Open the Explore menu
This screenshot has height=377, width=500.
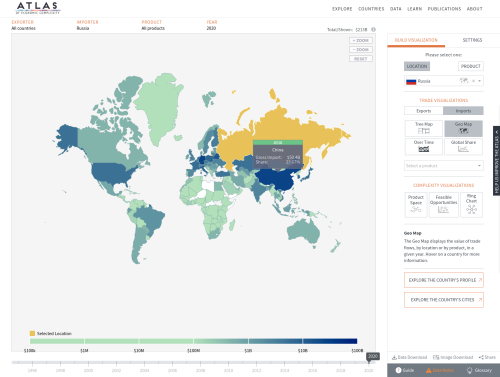(x=342, y=9)
